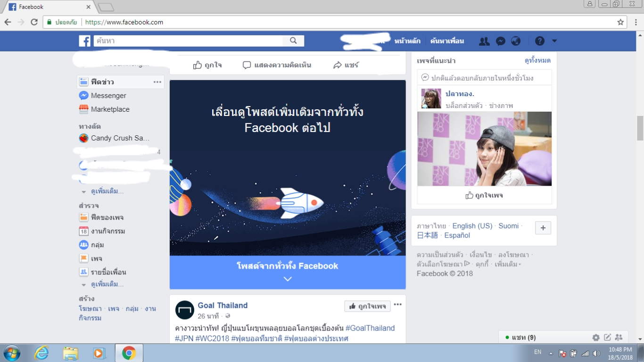The width and height of the screenshot is (644, 362).
Task: Open Messenger icon in top bar
Action: (501, 41)
